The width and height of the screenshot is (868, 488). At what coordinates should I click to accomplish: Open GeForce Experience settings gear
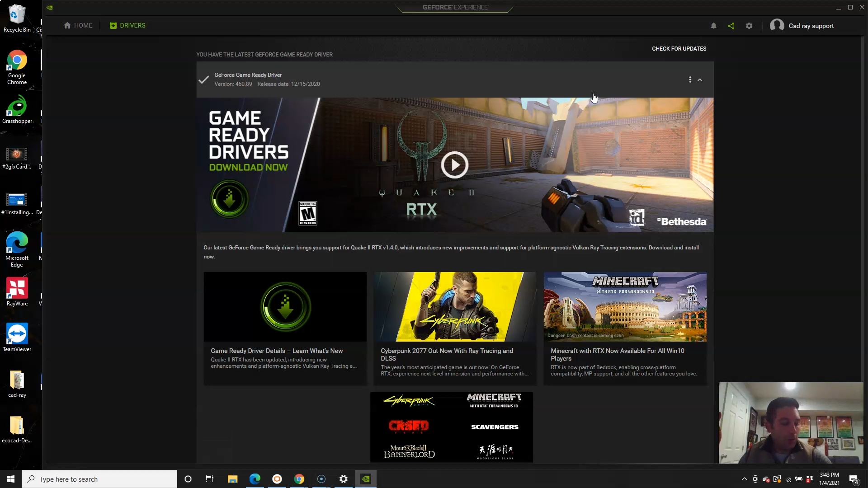click(x=749, y=26)
